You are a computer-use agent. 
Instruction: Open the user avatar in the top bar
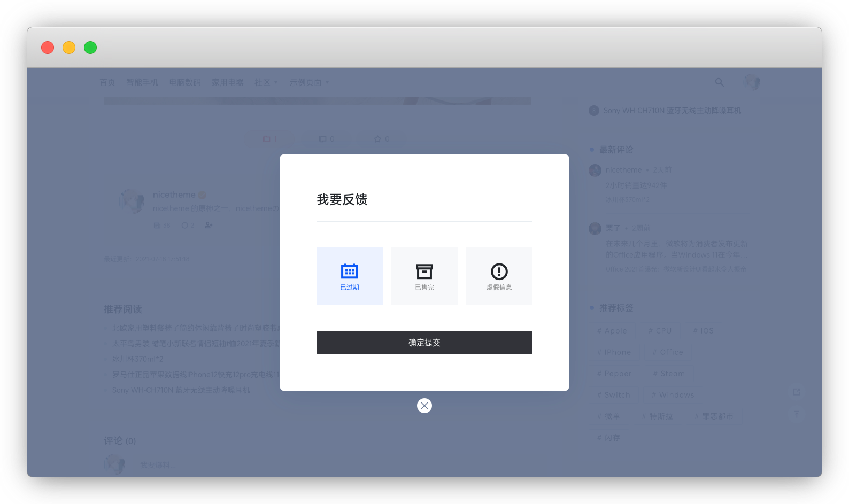tap(752, 82)
